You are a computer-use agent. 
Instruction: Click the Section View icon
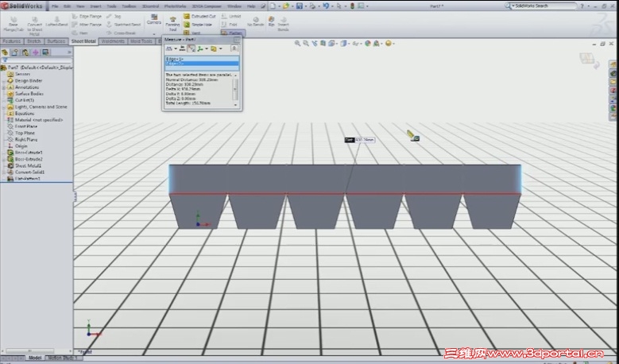click(x=323, y=44)
